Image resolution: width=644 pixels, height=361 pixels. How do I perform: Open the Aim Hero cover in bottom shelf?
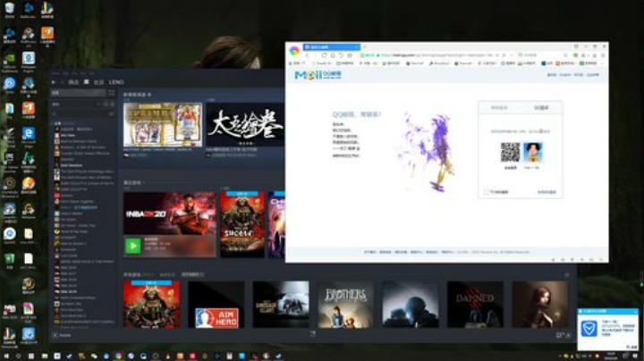click(216, 305)
